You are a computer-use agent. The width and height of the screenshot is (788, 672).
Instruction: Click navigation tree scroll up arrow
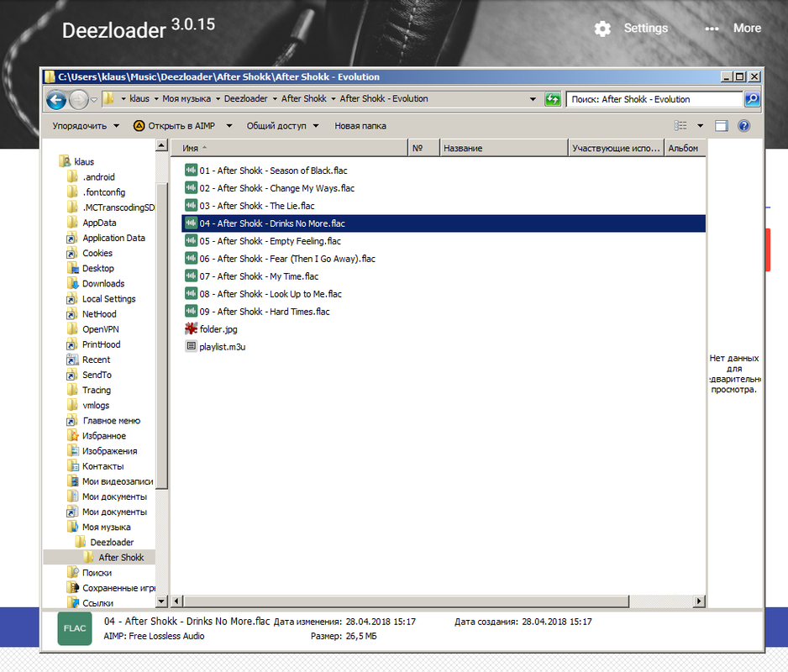point(161,146)
